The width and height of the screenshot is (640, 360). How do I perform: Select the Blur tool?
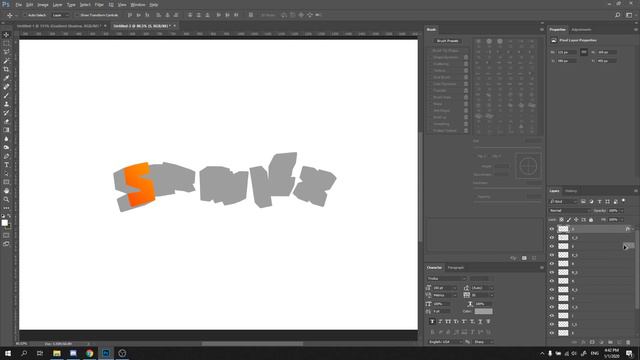[x=6, y=139]
